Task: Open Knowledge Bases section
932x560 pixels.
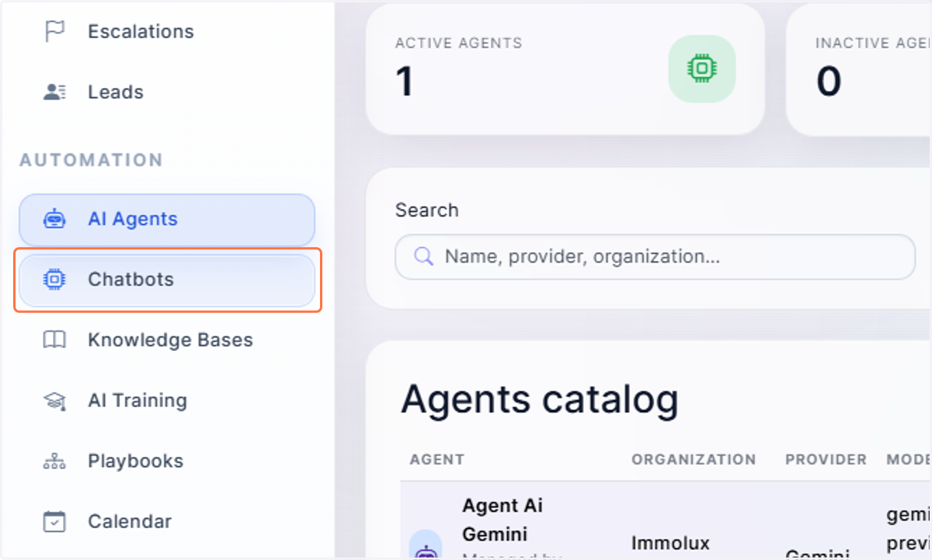Action: click(167, 340)
